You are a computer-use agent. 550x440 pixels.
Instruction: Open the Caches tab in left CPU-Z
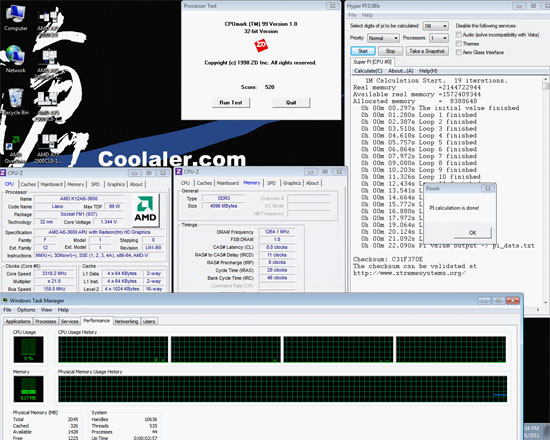point(28,184)
